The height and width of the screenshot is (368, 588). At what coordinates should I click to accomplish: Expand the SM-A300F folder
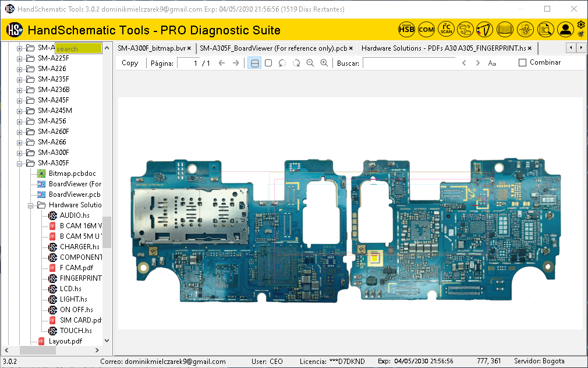19,153
